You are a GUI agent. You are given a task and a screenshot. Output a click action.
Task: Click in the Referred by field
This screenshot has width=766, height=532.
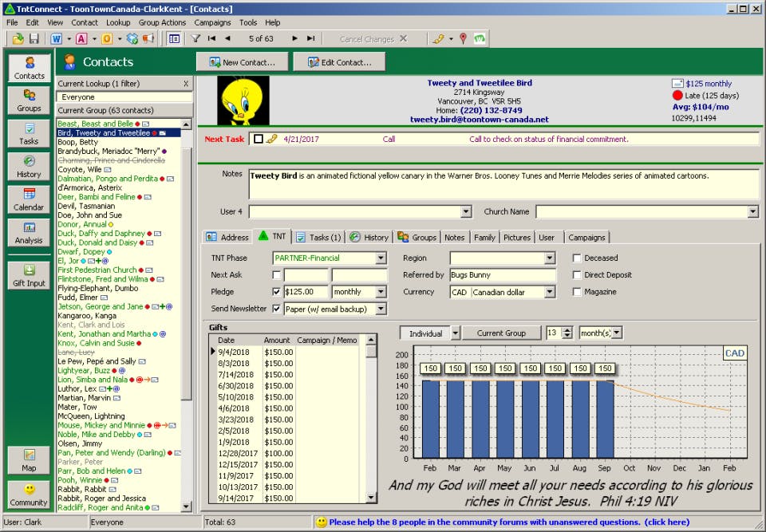click(x=502, y=275)
